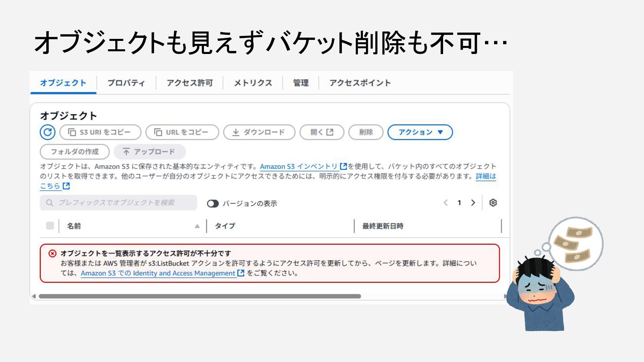The height and width of the screenshot is (362, 644).
Task: Click the horizontal scrollbar thumb
Action: [x=200, y=296]
